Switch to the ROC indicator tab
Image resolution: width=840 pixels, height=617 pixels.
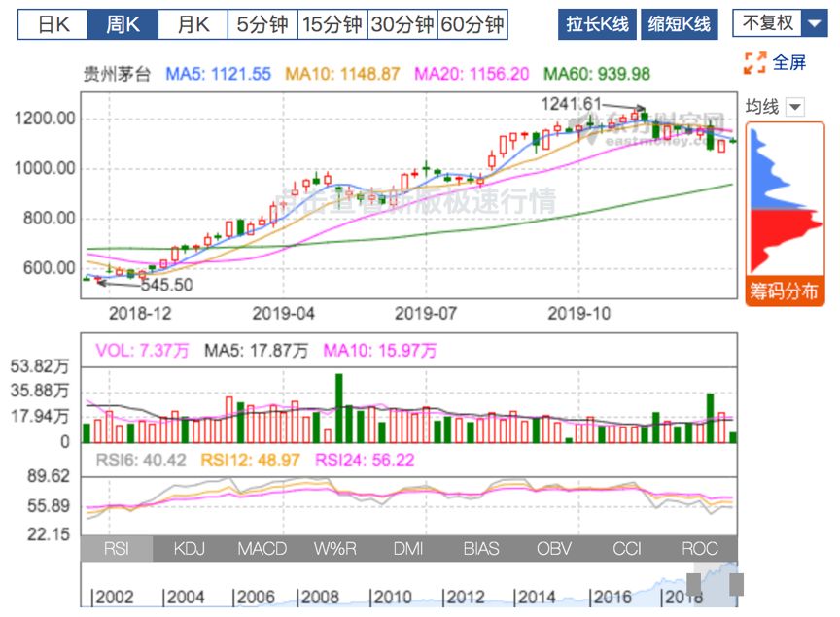[x=700, y=548]
